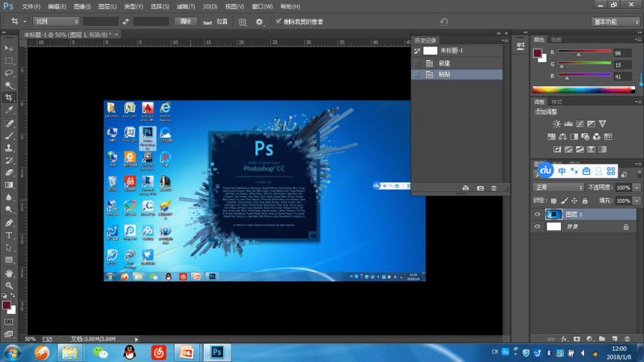Open the Color panel flyout menu
This screenshot has width=644, height=362.
tap(637, 40)
